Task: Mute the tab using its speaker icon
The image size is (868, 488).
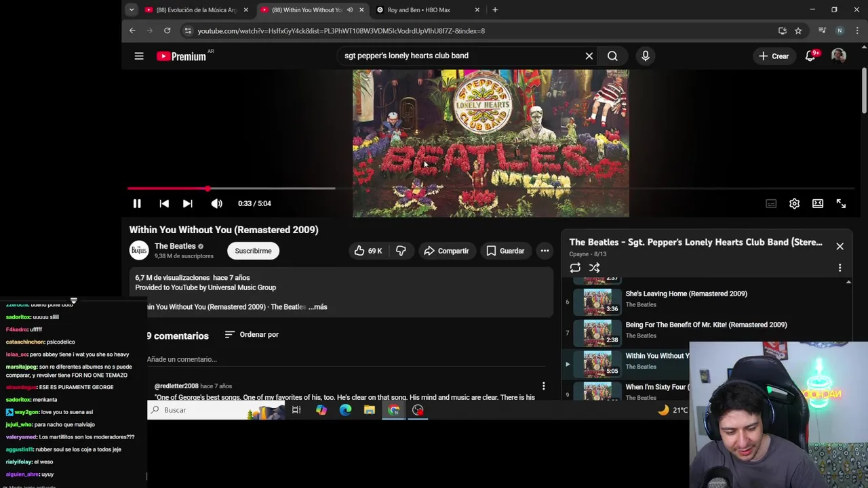Action: [350, 10]
